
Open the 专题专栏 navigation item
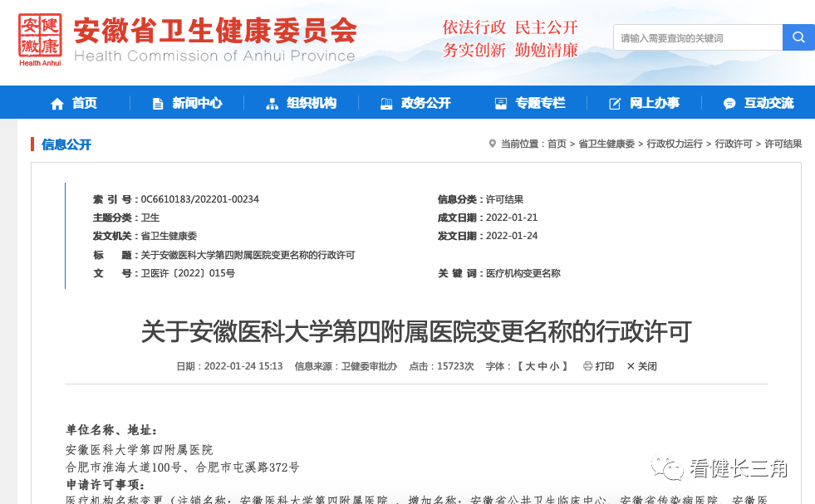click(x=540, y=103)
